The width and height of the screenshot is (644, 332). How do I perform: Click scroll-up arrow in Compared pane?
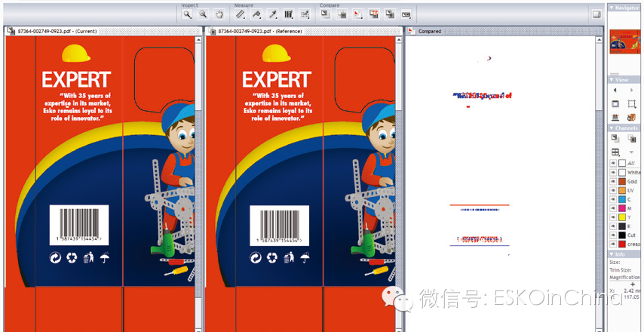pyautogui.click(x=600, y=40)
